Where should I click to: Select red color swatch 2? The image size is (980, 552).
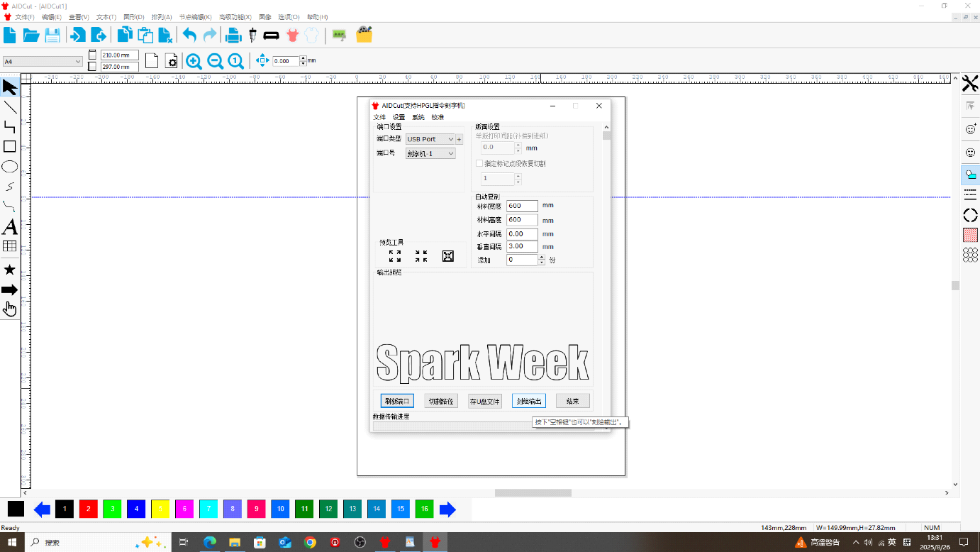(x=89, y=509)
